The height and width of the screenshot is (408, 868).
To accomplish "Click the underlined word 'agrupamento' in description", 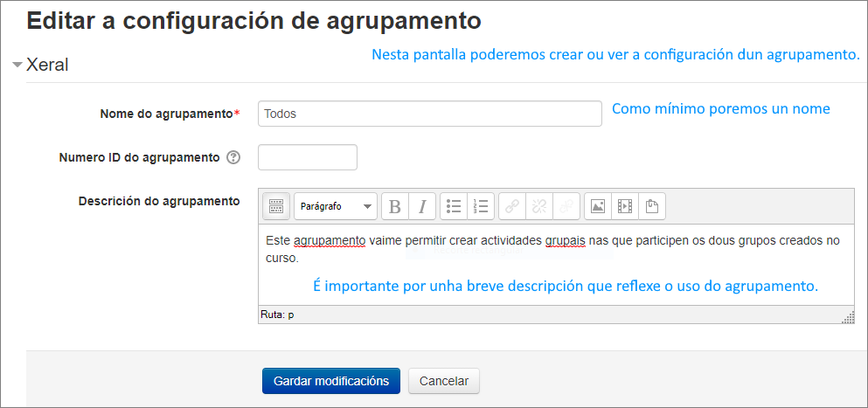I will point(330,241).
